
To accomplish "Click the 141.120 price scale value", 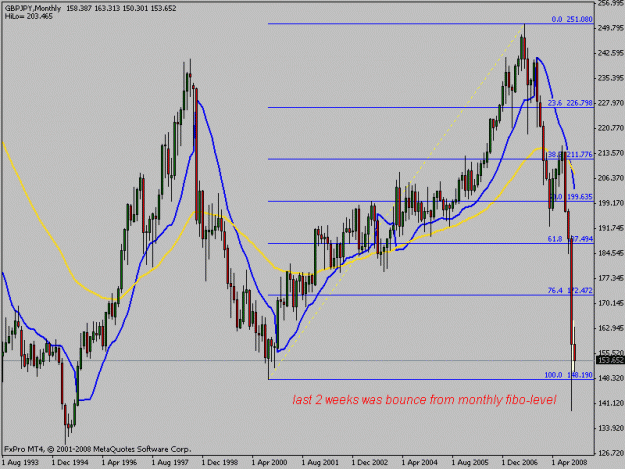I will pos(610,403).
